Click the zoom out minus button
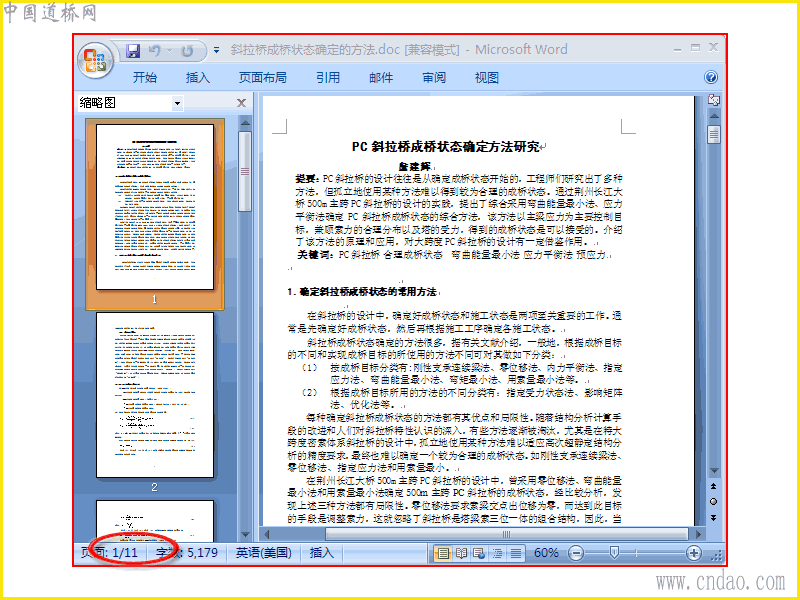The width and height of the screenshot is (800, 600). pos(576,553)
